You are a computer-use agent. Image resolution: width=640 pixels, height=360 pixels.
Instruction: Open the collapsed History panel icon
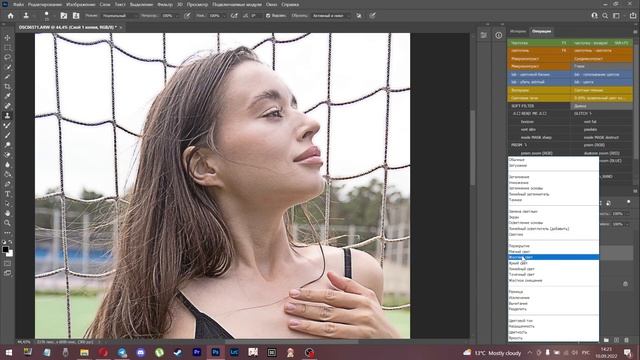[x=484, y=36]
